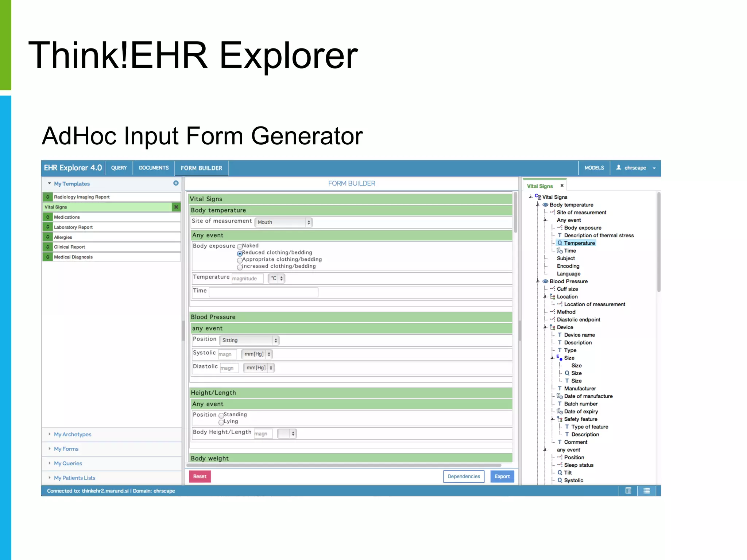Viewport: 747px width, 560px height.
Task: Click the Allergies row drag handle icon
Action: point(47,237)
